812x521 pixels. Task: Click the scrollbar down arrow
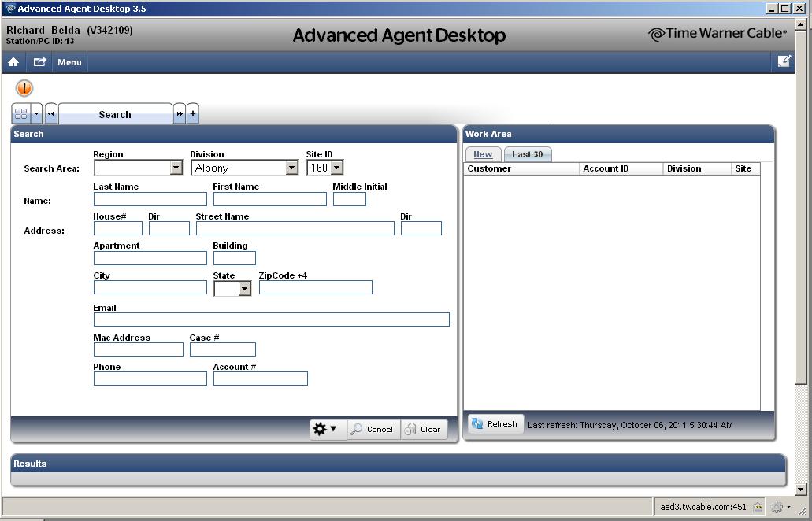(x=801, y=489)
